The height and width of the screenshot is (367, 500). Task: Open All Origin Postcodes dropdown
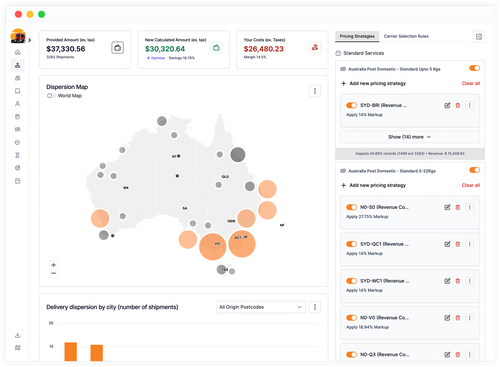(x=261, y=307)
